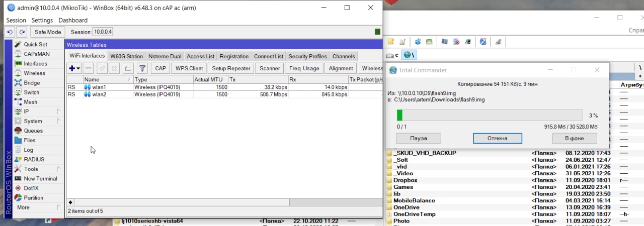
Task: Open Partition in WinBox sidebar
Action: click(33, 197)
